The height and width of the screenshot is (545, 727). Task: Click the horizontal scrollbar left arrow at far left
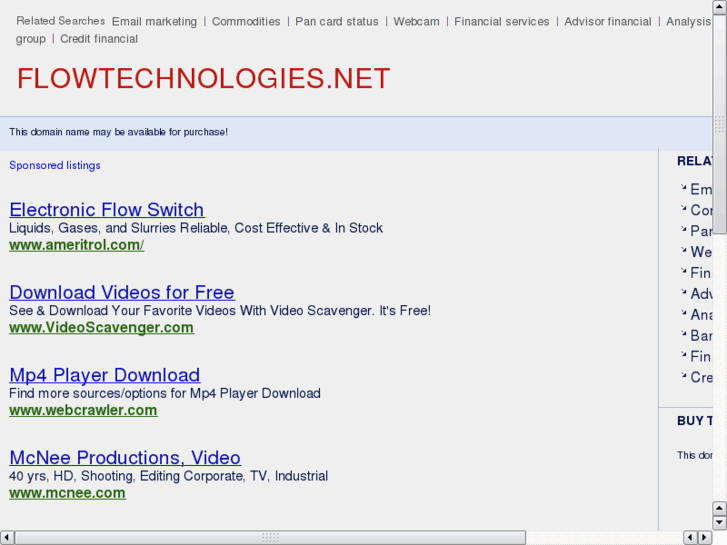[7, 538]
